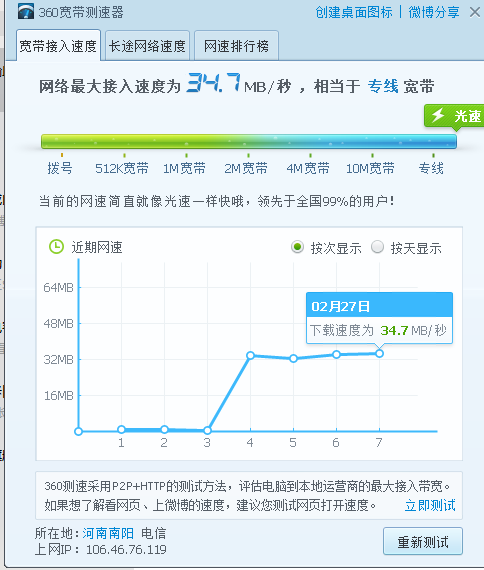Image resolution: width=484 pixels, height=570 pixels.
Task: Switch to the 宽带接入速度 tab
Action: coord(58,46)
